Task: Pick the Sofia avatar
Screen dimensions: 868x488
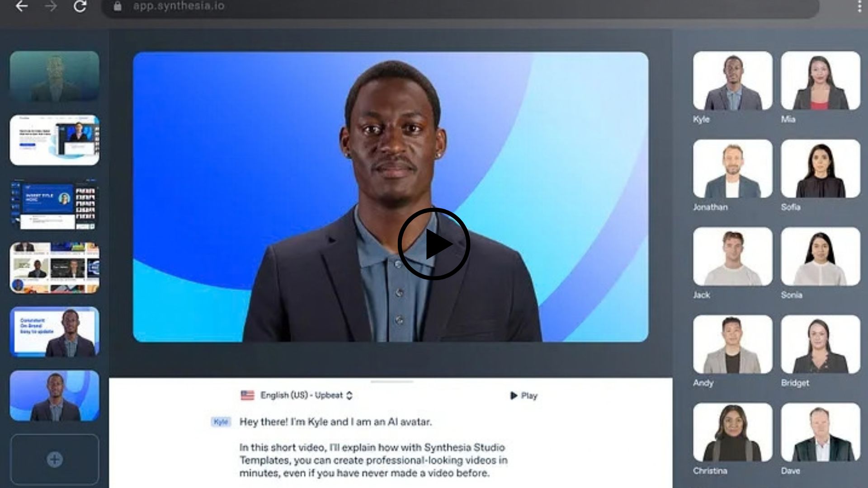Action: 821,169
